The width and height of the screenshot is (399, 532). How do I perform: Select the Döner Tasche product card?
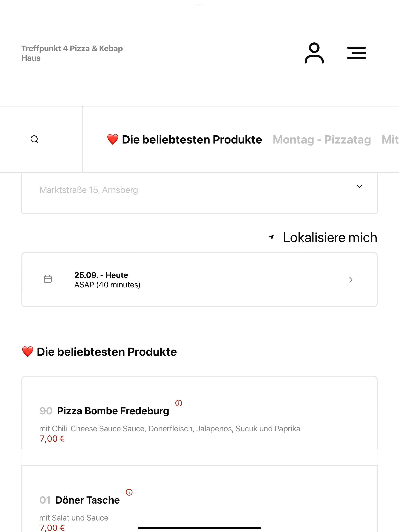[x=199, y=499]
